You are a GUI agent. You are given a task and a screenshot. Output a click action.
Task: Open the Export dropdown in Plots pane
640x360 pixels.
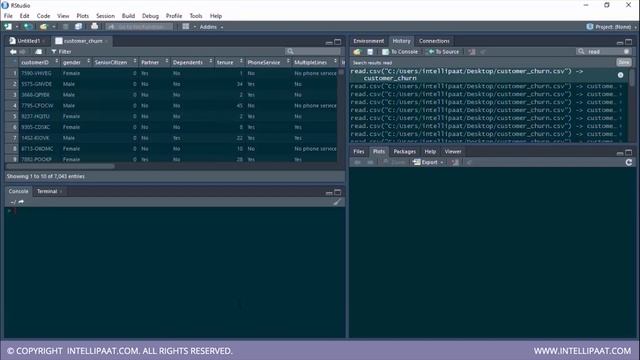pos(428,162)
